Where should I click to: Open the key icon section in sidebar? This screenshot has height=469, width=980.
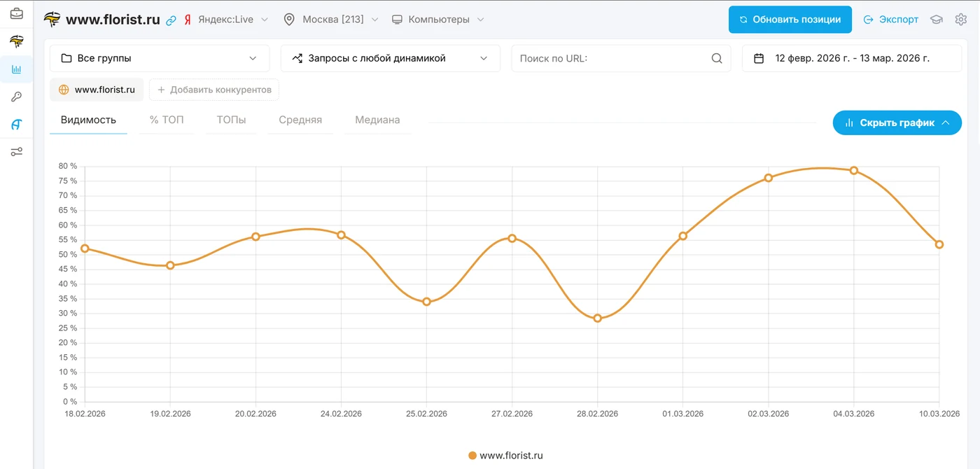[x=16, y=97]
